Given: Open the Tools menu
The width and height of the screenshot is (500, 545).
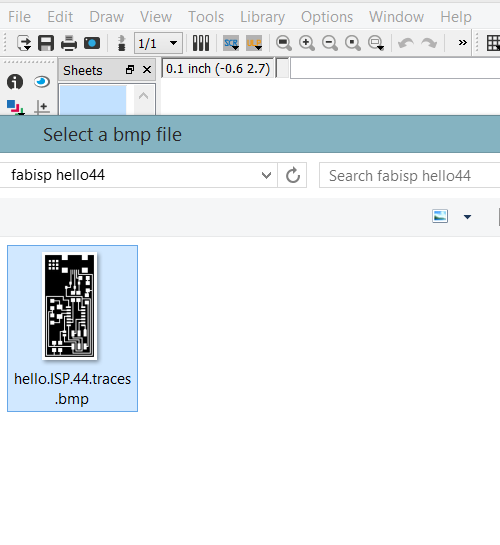Looking at the screenshot, I should (x=206, y=17).
